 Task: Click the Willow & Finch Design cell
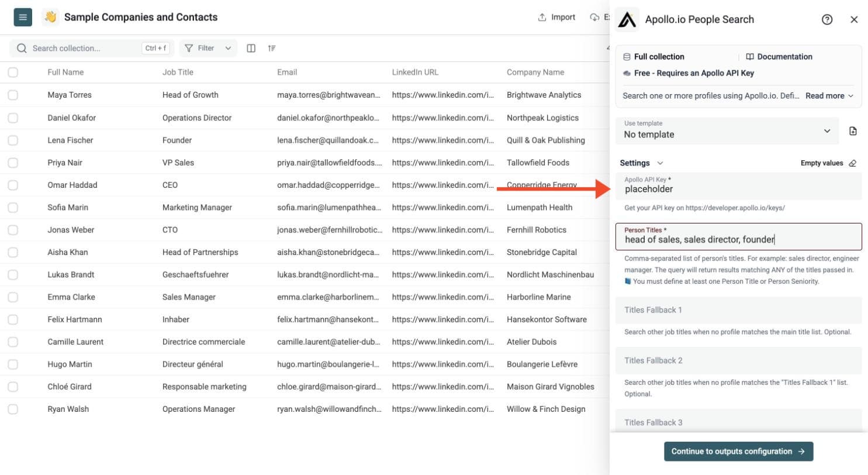(546, 409)
